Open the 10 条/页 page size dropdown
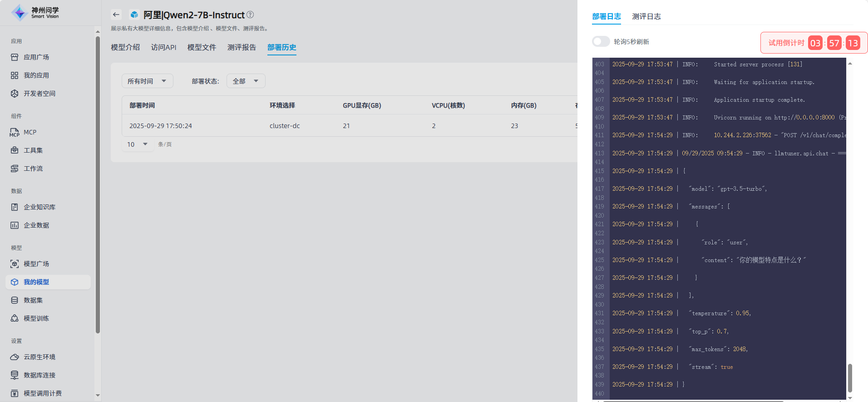Viewport: 868px width, 402px height. click(x=138, y=144)
